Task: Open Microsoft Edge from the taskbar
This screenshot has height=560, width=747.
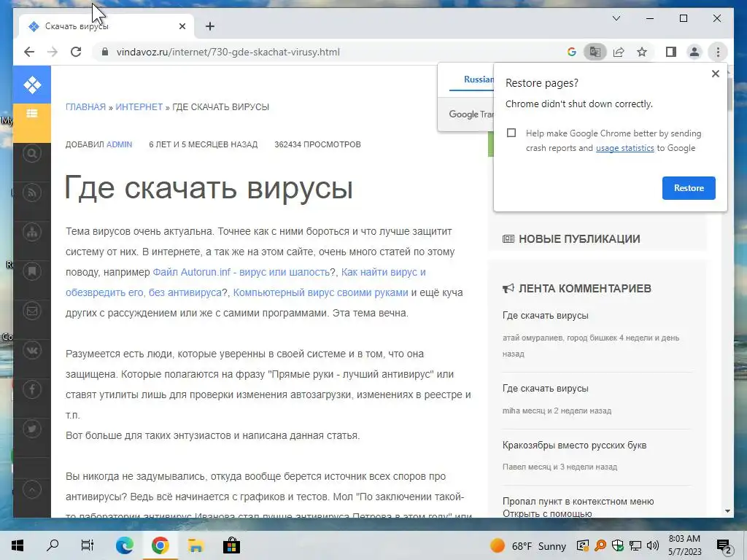Action: click(124, 545)
